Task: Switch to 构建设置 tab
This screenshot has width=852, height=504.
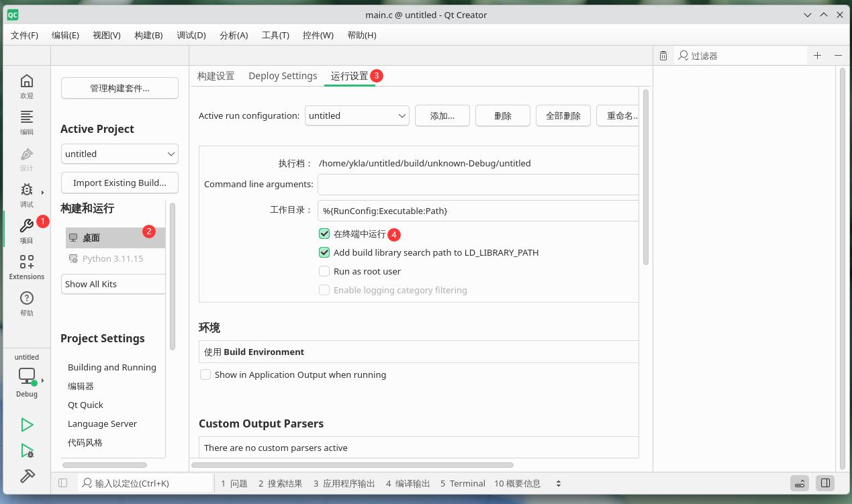Action: [x=216, y=76]
